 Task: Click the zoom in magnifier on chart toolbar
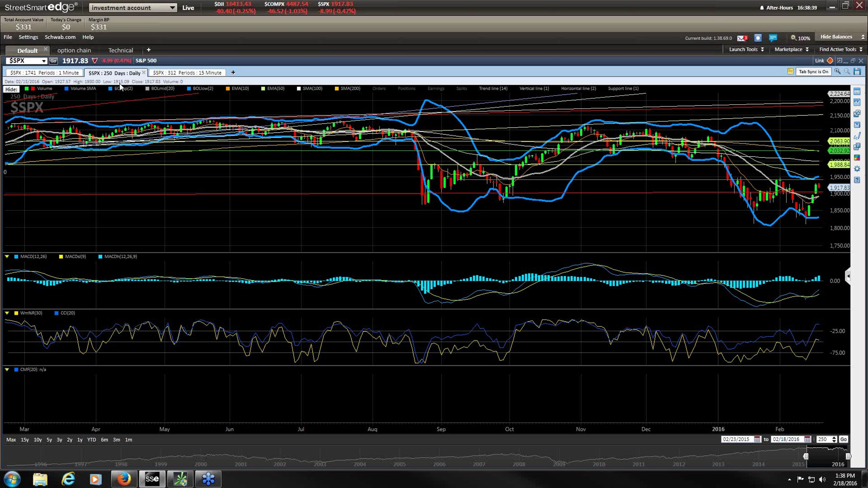coord(837,72)
